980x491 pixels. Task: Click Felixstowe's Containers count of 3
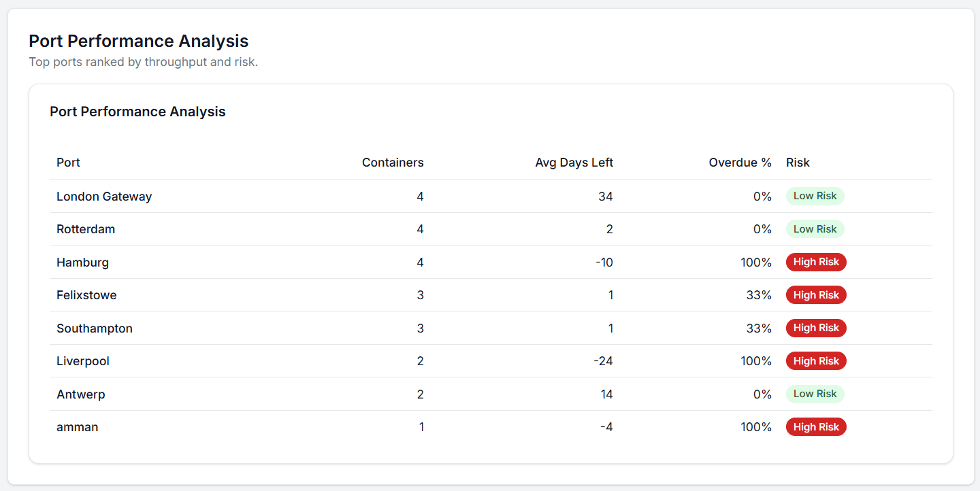[420, 294]
